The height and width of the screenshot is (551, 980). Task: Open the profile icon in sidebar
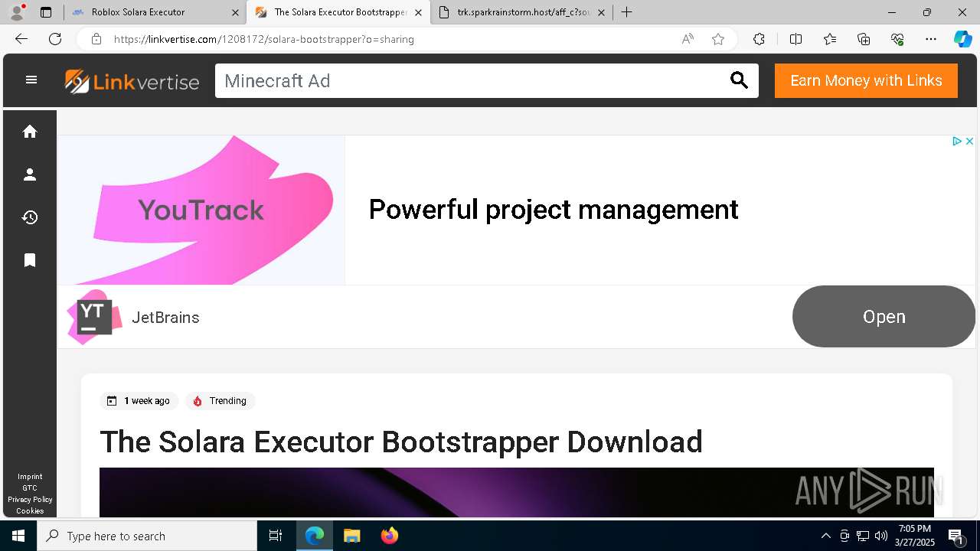pyautogui.click(x=30, y=174)
